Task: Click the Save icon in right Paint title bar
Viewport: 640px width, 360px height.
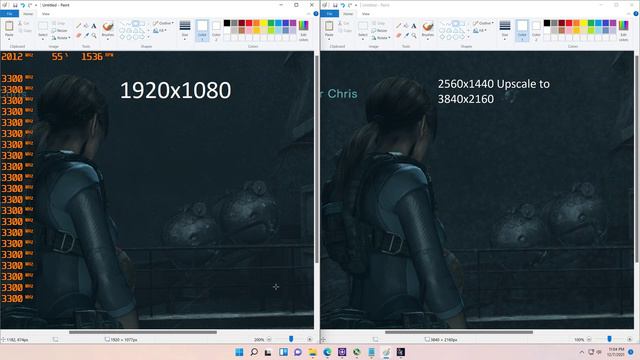Action: [335, 5]
